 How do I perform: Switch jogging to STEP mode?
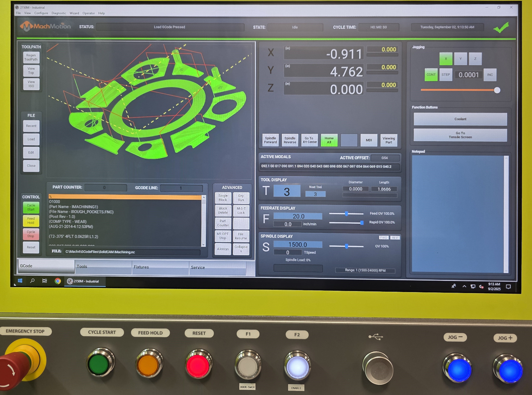(x=445, y=75)
